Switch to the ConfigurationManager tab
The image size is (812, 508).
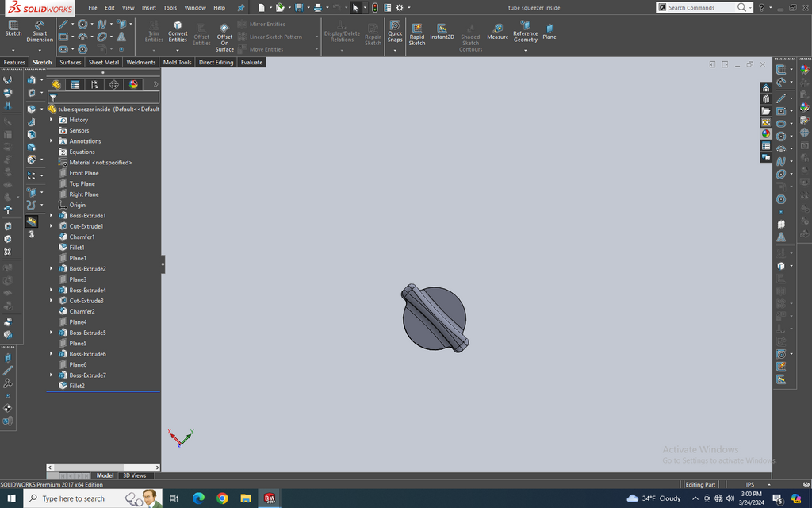coord(94,84)
